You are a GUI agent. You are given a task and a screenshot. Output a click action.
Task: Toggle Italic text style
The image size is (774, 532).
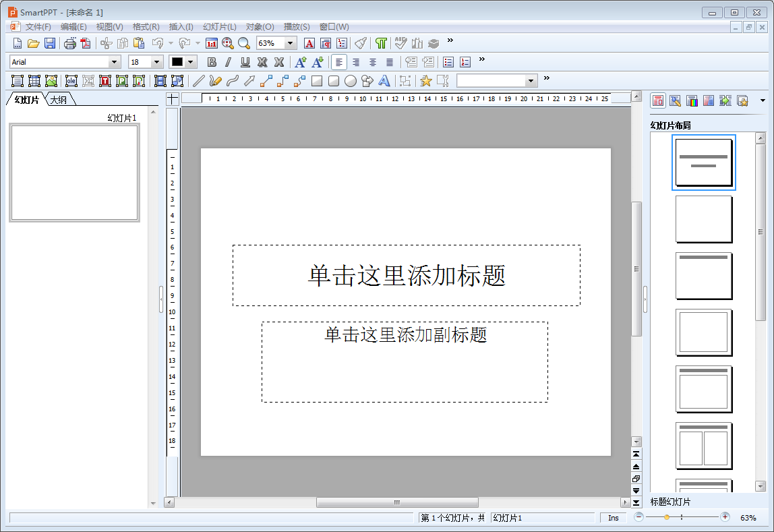[x=228, y=62]
